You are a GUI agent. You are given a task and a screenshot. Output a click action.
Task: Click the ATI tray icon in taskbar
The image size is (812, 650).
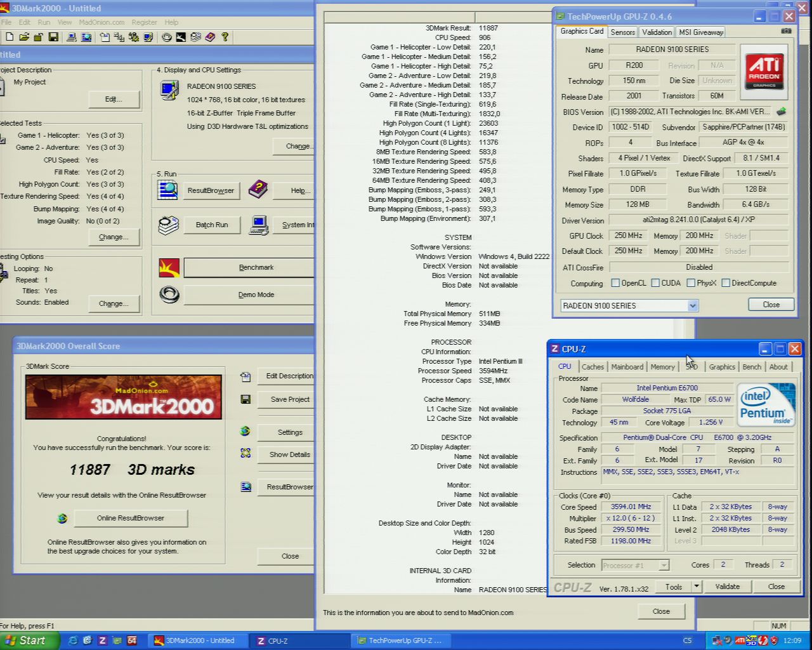(740, 640)
